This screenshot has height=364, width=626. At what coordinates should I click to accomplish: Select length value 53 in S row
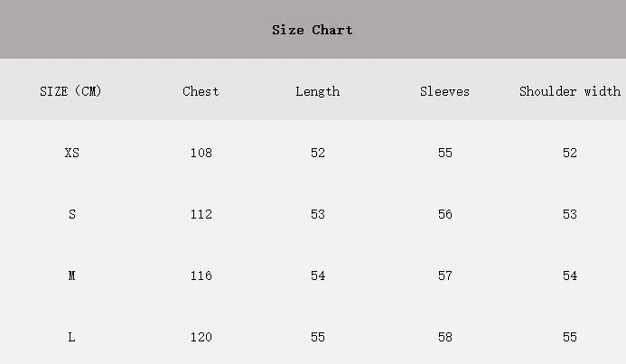pos(318,214)
